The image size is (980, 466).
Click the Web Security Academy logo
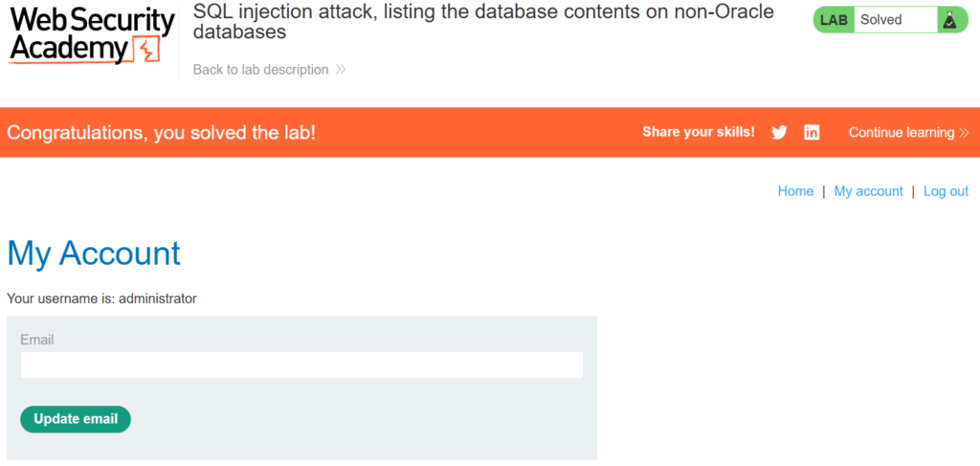[x=92, y=36]
